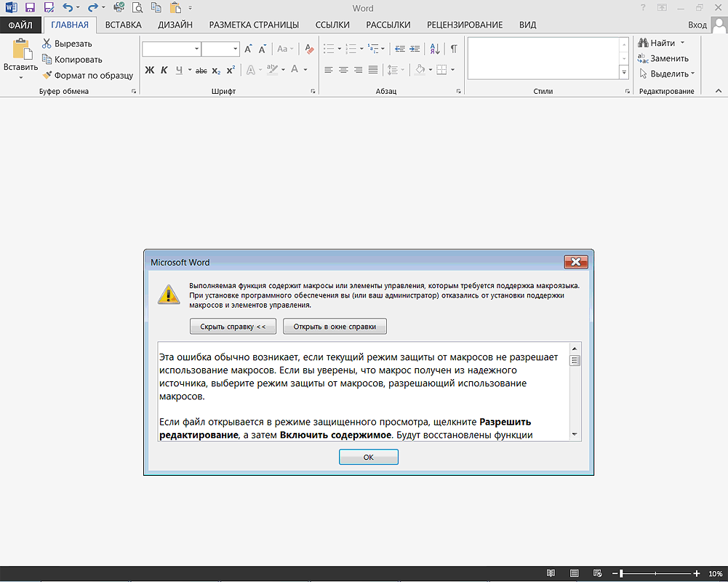This screenshot has width=728, height=582.
Task: Open the font size combo box
Action: (220, 49)
